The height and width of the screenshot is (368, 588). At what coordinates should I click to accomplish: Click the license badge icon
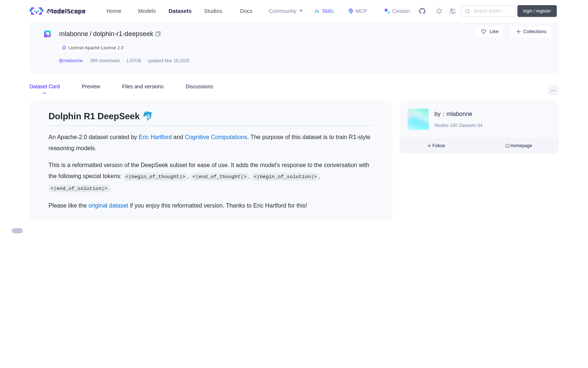[64, 48]
